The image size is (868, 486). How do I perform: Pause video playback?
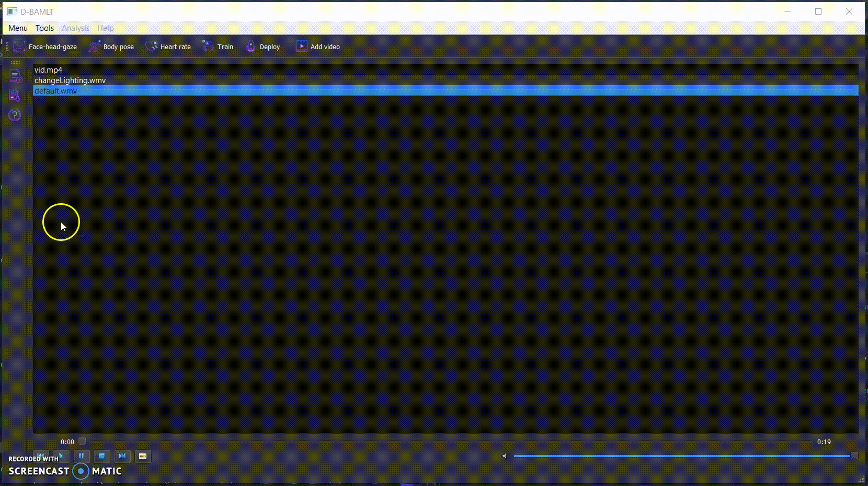coord(82,456)
